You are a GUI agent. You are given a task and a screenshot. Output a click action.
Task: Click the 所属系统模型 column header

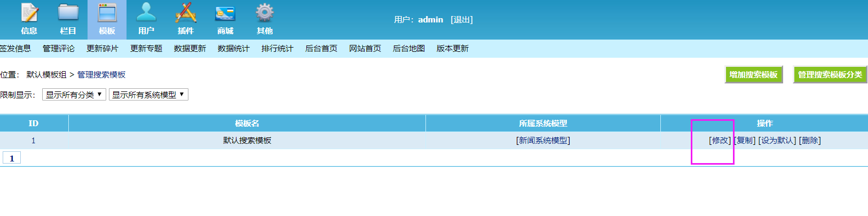click(543, 124)
